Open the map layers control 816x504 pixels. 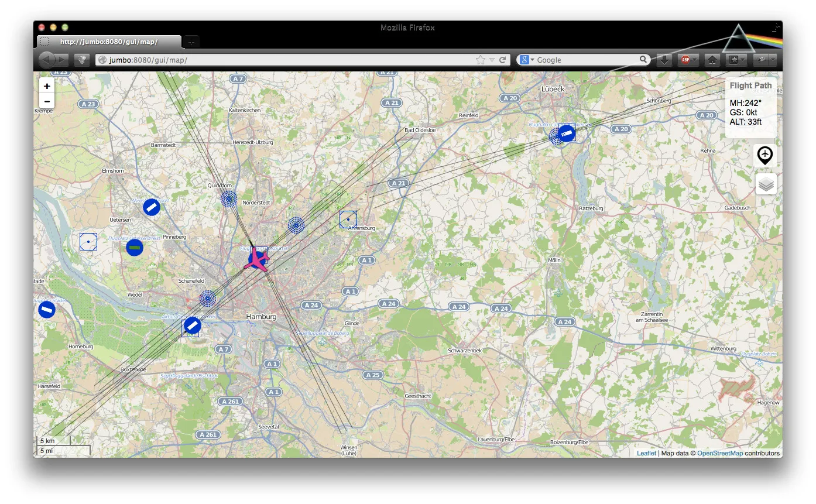[766, 184]
